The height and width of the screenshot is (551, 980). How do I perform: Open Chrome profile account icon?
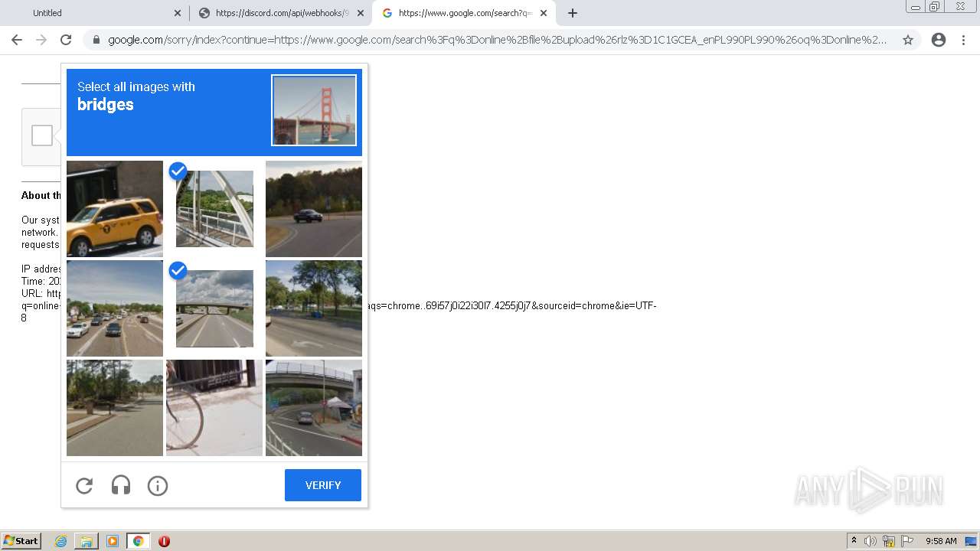pyautogui.click(x=939, y=40)
